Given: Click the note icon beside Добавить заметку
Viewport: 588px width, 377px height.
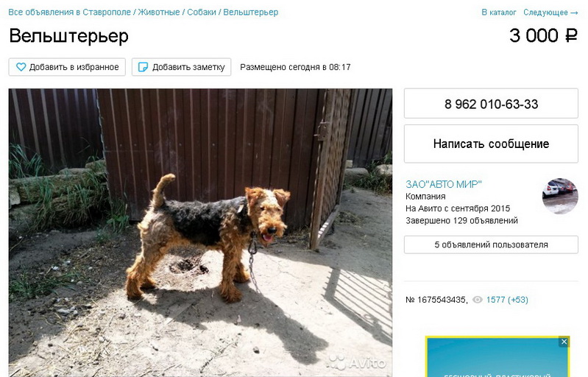Looking at the screenshot, I should pos(144,67).
